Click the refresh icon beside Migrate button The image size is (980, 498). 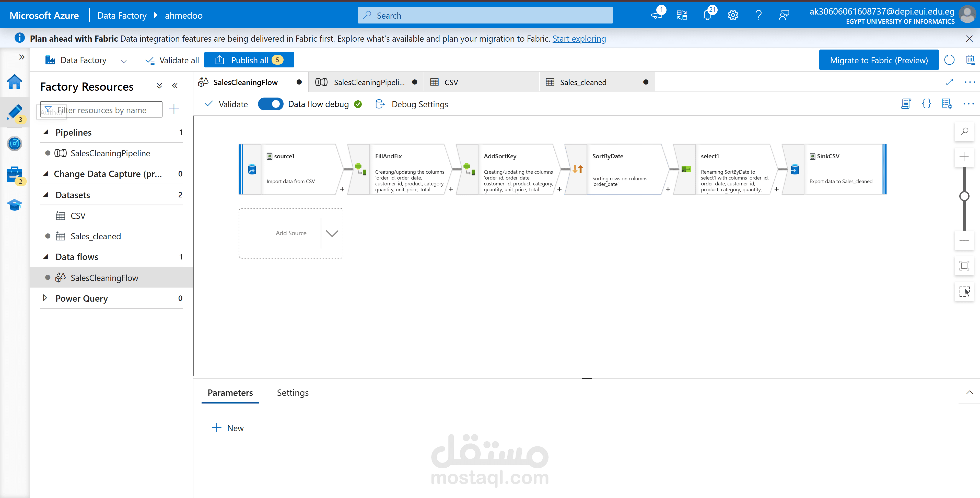(950, 60)
